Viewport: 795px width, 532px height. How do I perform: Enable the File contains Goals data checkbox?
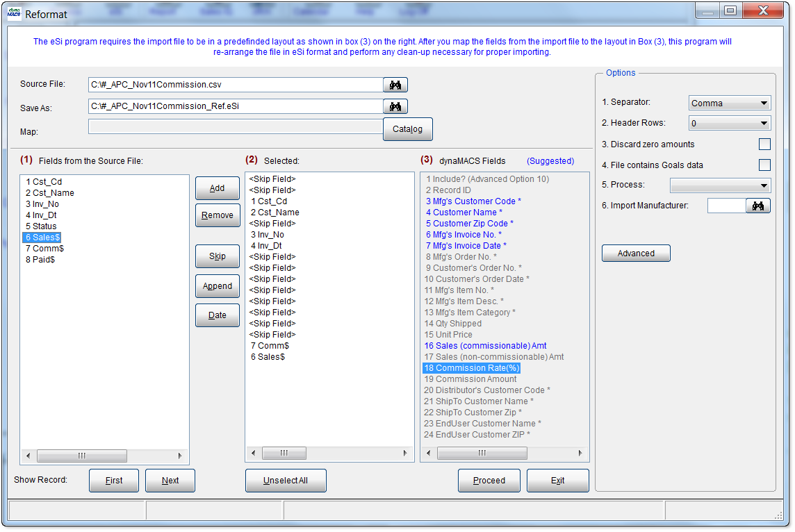coord(764,165)
